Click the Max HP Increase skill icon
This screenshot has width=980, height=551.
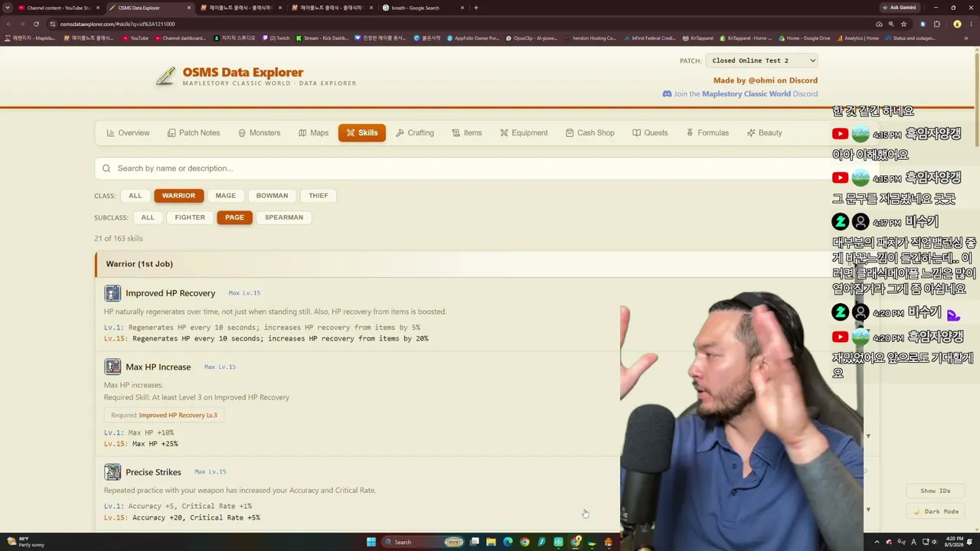113,367
